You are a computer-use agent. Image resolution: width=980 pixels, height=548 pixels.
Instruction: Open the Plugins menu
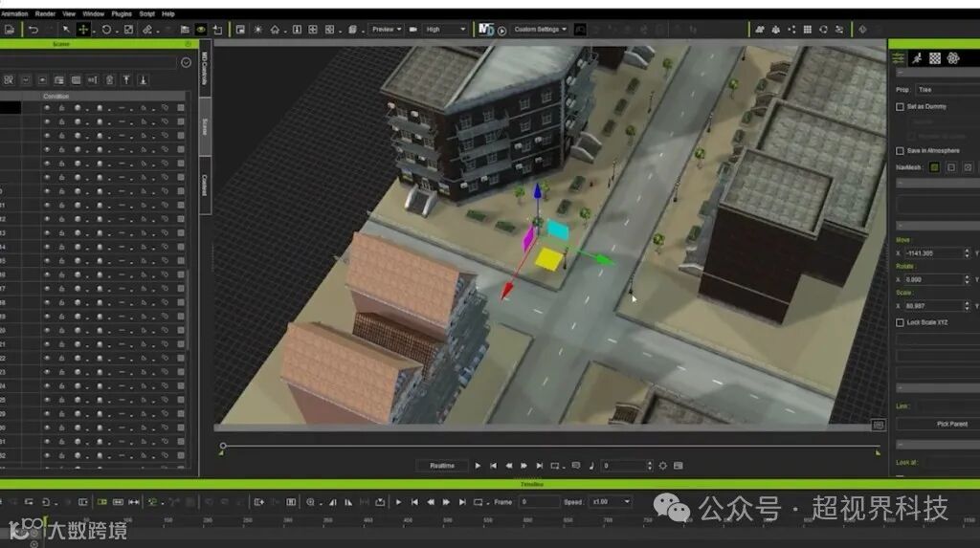[122, 13]
